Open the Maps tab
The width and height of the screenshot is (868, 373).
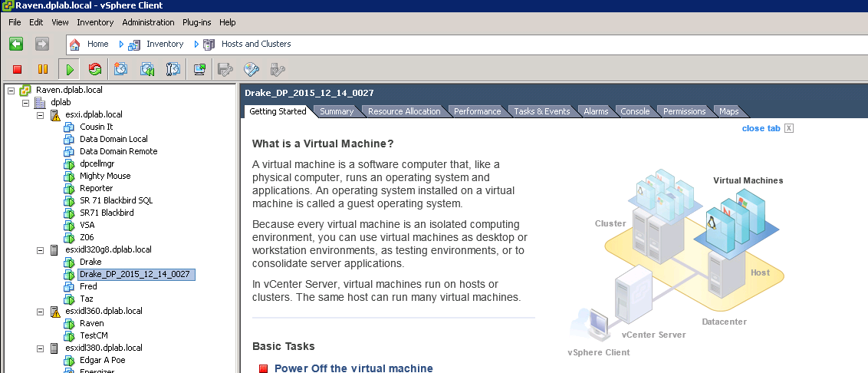tap(728, 111)
